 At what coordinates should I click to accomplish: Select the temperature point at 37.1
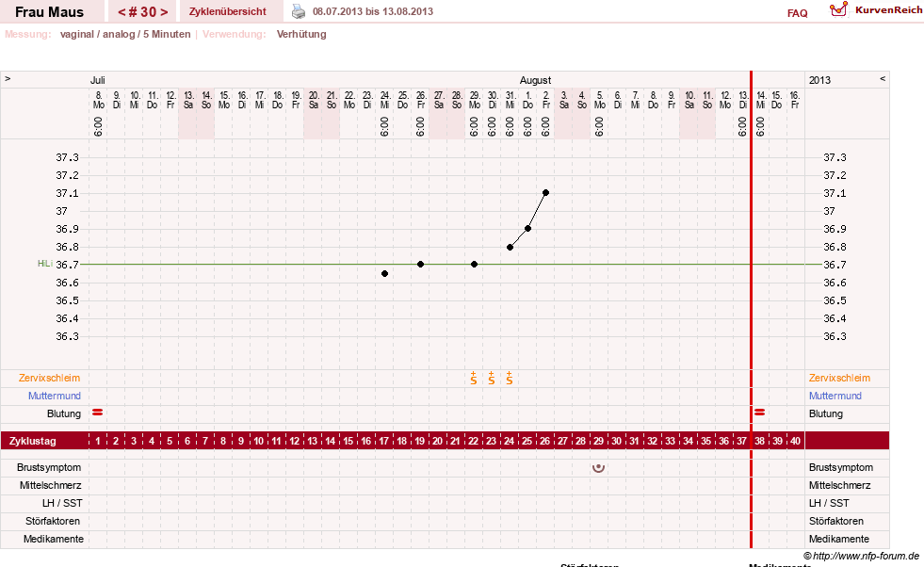[x=545, y=193]
